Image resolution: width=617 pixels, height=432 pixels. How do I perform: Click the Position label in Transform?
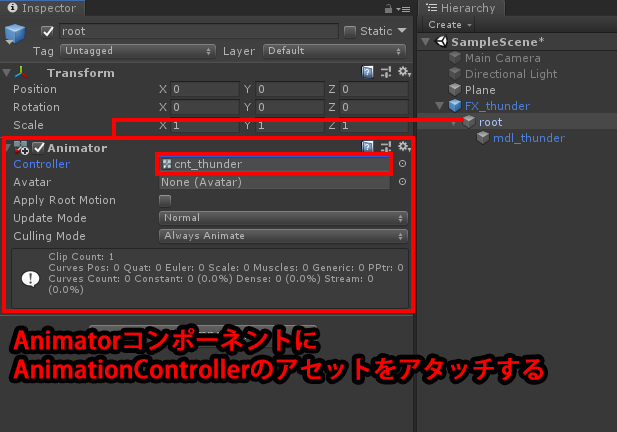point(35,89)
